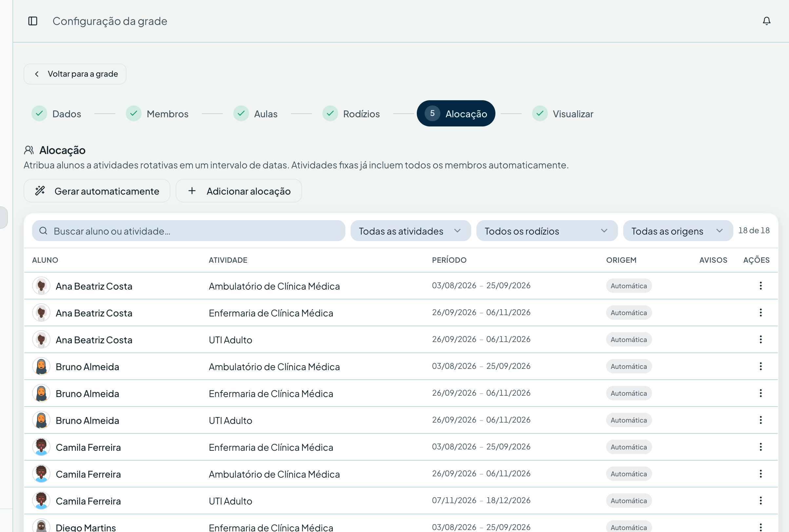Image resolution: width=789 pixels, height=532 pixels.
Task: Go to the Aulas step
Action: (x=256, y=114)
